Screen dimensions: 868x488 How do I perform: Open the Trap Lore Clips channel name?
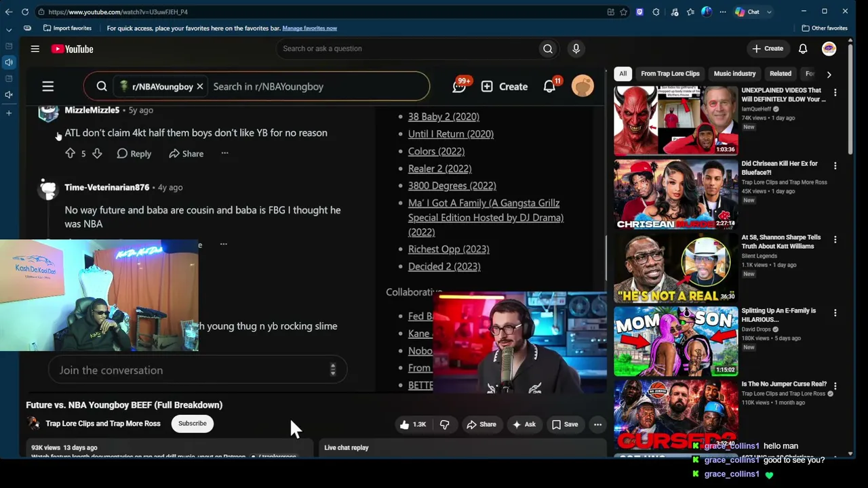click(103, 424)
